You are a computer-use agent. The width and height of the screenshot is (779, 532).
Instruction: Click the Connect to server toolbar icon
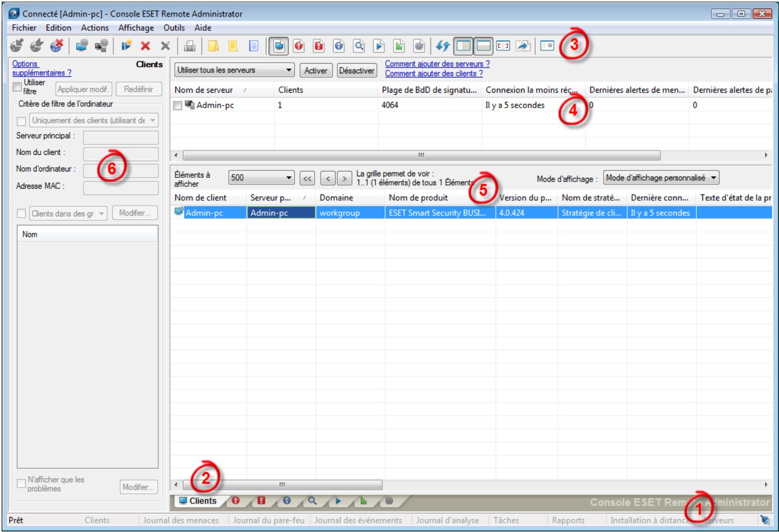pyautogui.click(x=17, y=46)
